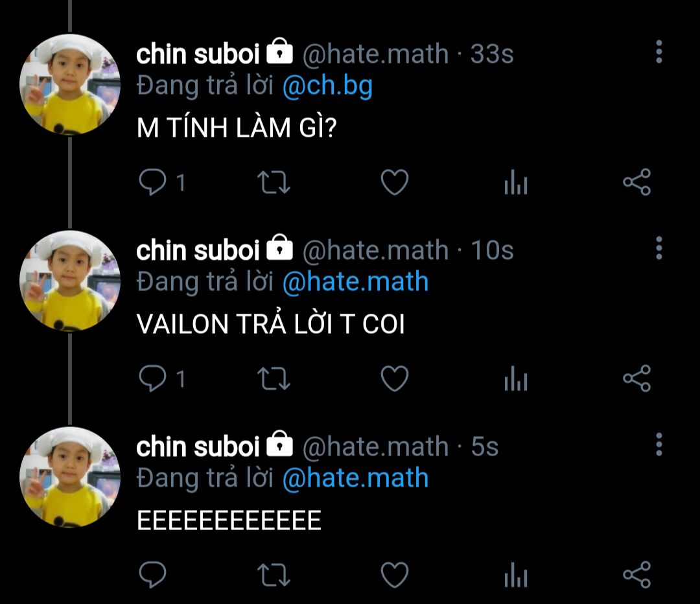Viewport: 700px width, 604px height.
Task: Share the "VAILON TRẢ LỜI T COI" tweet
Action: [637, 378]
